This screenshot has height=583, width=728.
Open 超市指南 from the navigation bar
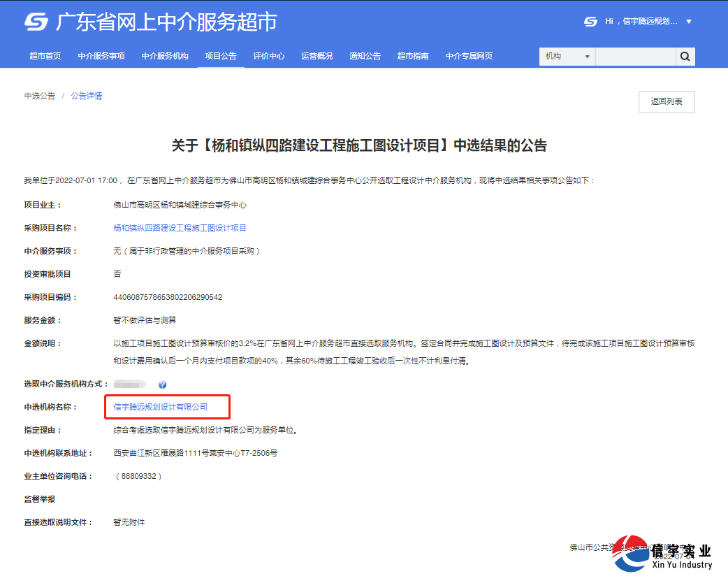tap(413, 56)
